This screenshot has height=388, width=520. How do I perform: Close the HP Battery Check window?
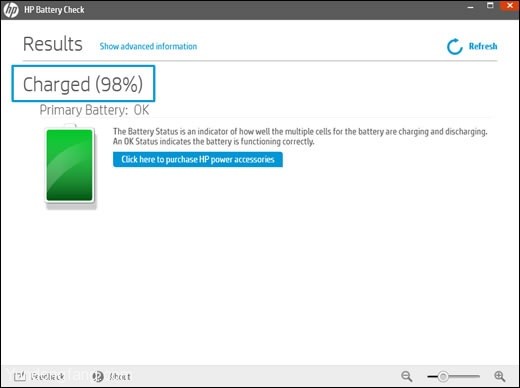(x=510, y=6)
